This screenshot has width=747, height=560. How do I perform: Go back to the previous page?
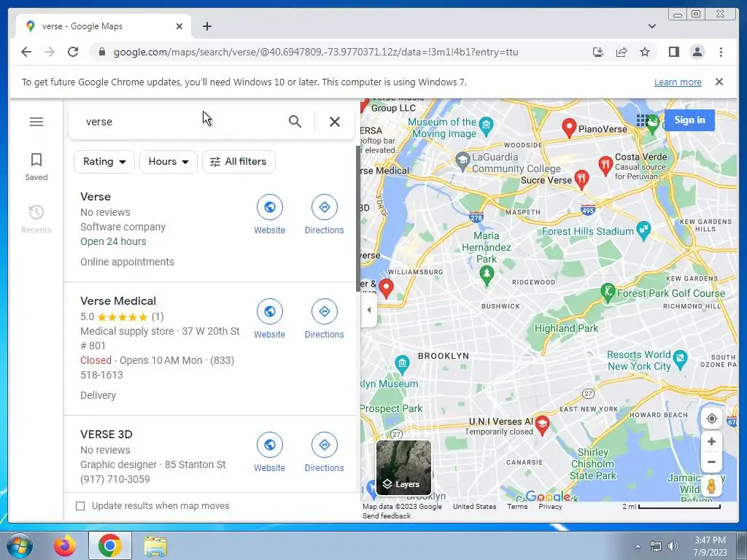point(26,52)
